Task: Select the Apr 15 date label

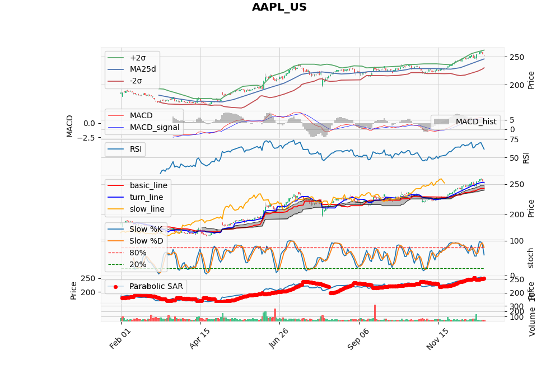Action: click(199, 339)
